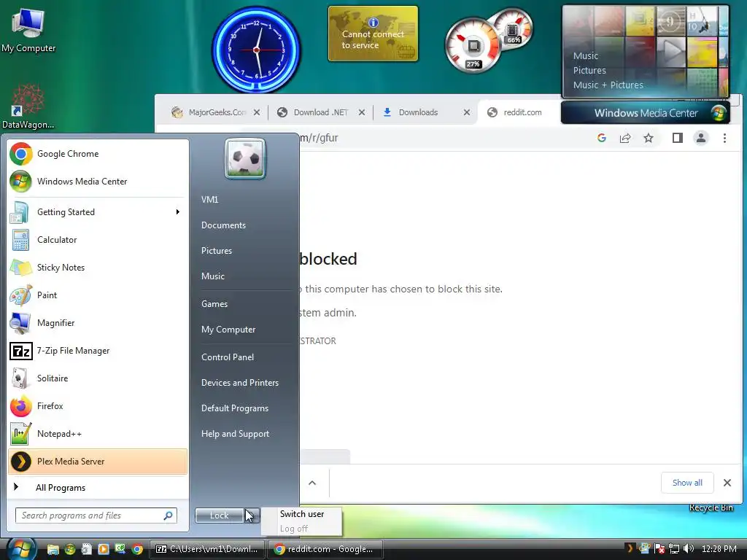Image resolution: width=747 pixels, height=560 pixels.
Task: Launch Calculator from the Start menu
Action: (98, 239)
